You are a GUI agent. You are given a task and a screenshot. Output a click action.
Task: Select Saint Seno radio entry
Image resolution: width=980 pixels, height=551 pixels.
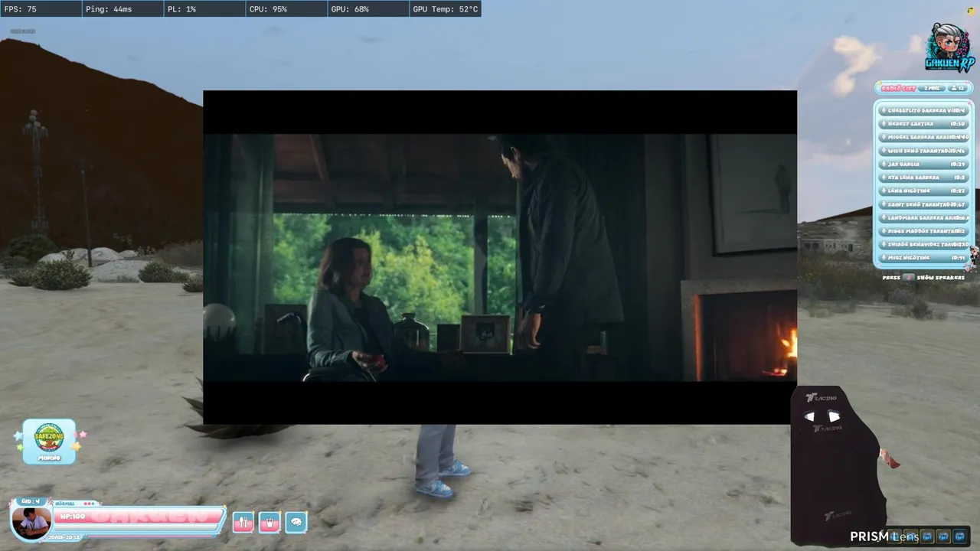click(x=924, y=204)
